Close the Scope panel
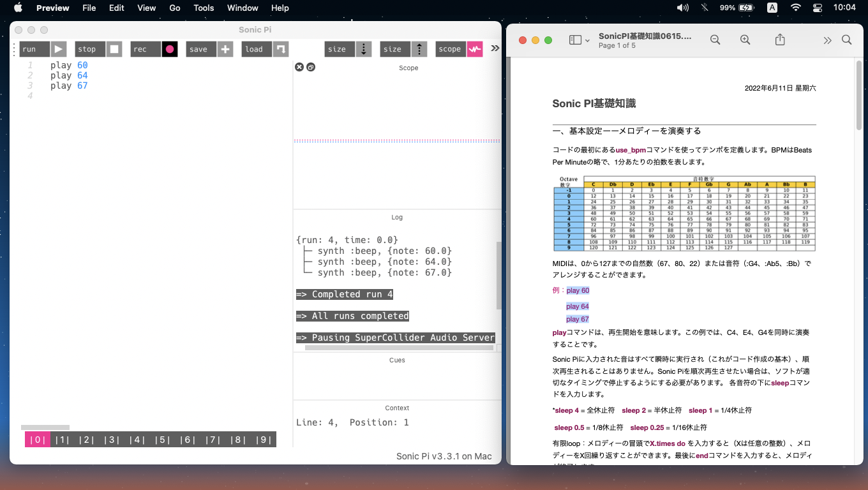868x490 pixels. point(299,67)
